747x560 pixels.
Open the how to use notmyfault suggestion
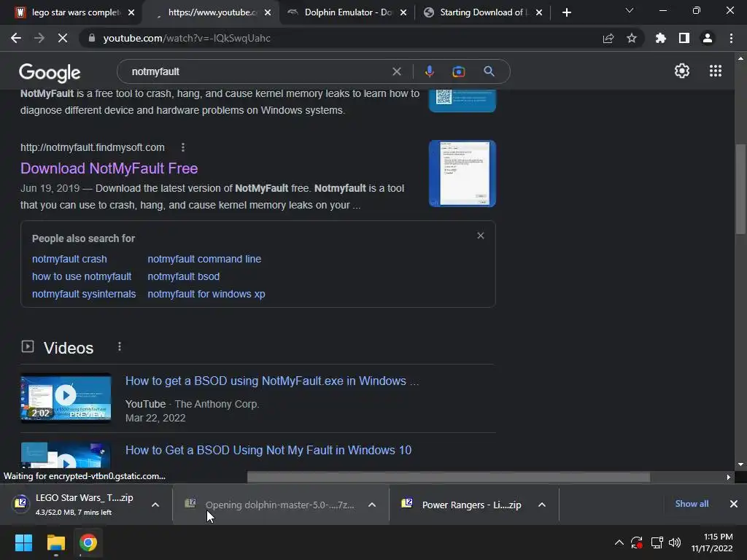click(x=82, y=276)
